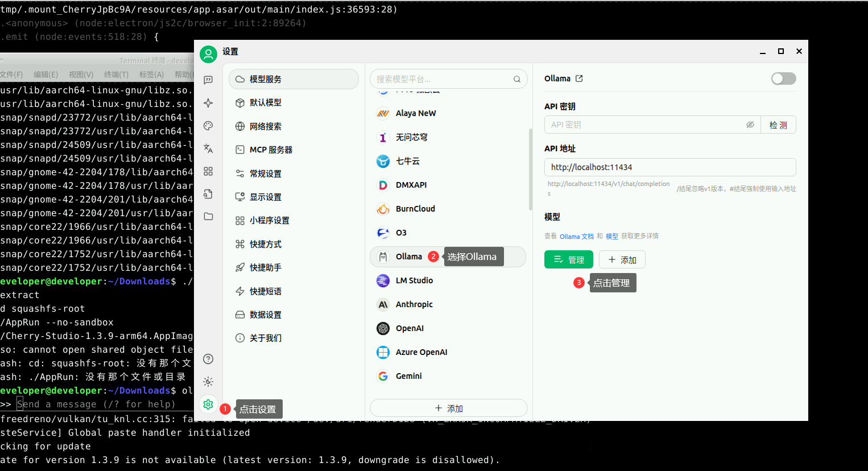The width and height of the screenshot is (868, 471).
Task: Select the Alaya NeW provider
Action: tap(448, 113)
